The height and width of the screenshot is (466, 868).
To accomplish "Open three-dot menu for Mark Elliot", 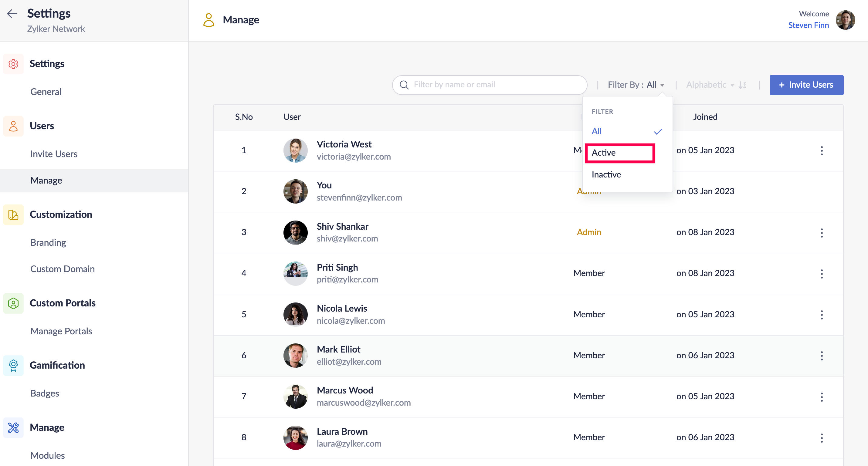I will point(822,356).
